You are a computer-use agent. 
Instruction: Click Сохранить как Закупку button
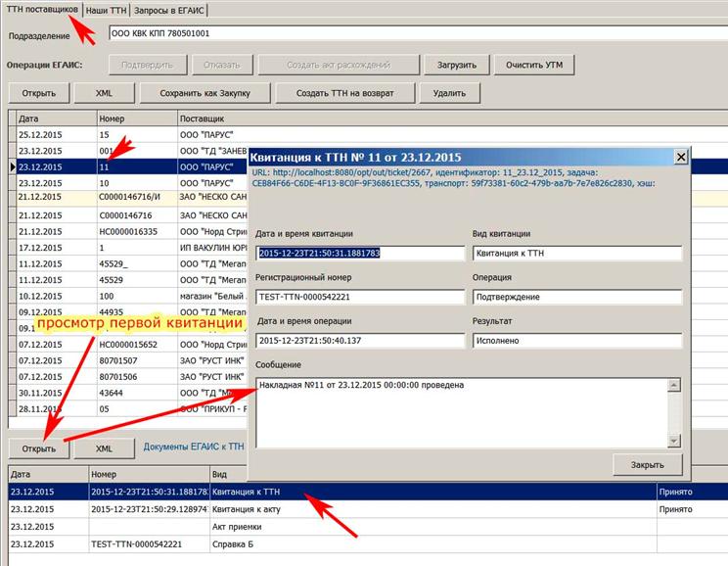pos(205,93)
